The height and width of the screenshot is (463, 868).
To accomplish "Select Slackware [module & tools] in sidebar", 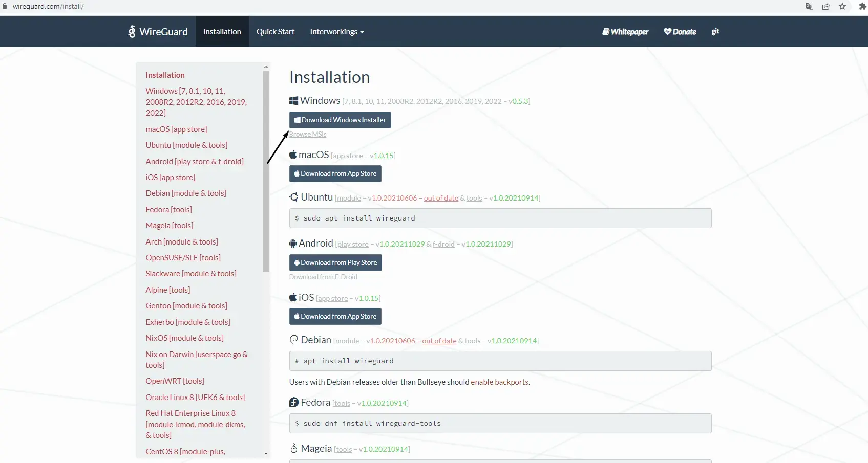I will click(191, 274).
